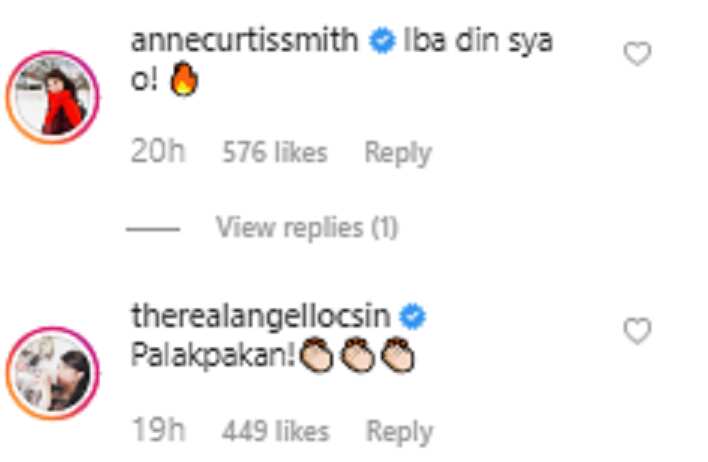Reply to therealangellocsin's Palakpakan comment
The height and width of the screenshot is (462, 708).
point(400,431)
